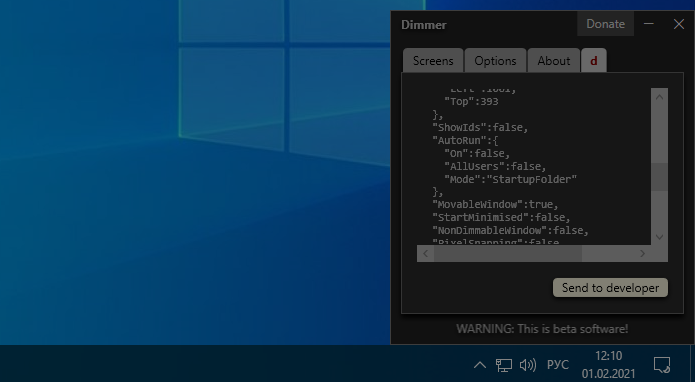
Task: Click the "AutoRun":{ line
Action: click(x=465, y=140)
